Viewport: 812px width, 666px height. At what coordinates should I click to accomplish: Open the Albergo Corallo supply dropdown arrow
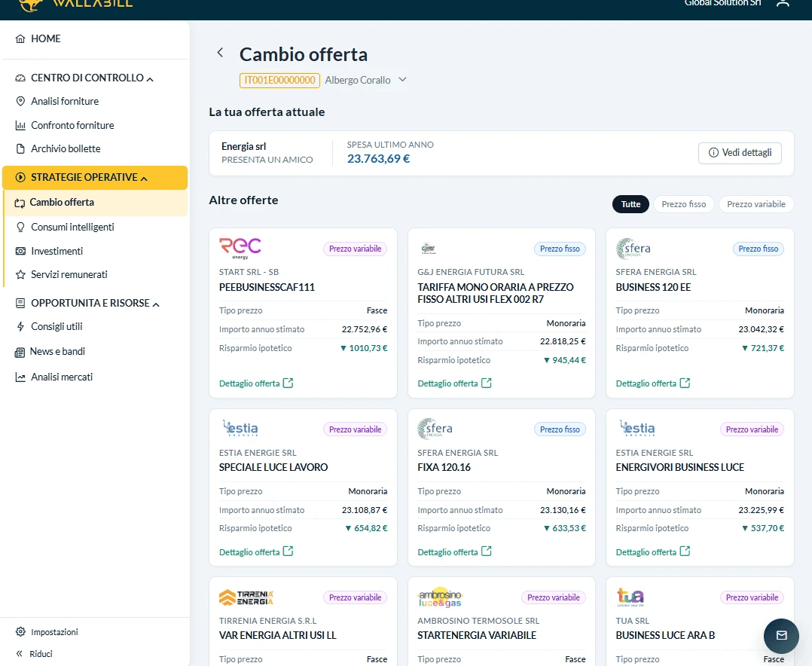click(x=402, y=80)
